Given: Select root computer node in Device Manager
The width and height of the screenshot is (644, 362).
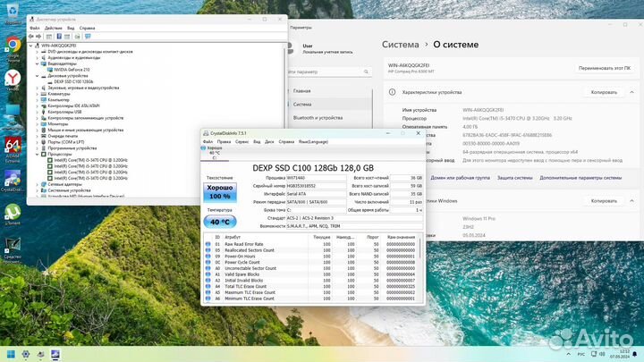Looking at the screenshot, I should (59, 46).
